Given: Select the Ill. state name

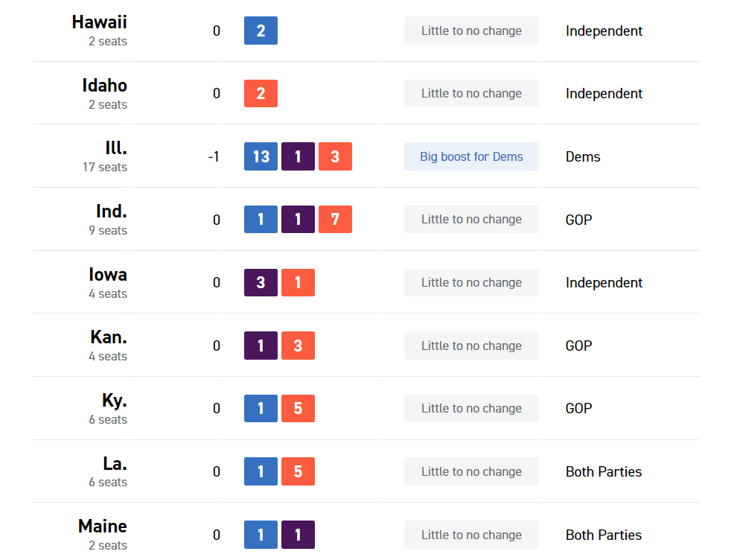Looking at the screenshot, I should (x=115, y=148).
